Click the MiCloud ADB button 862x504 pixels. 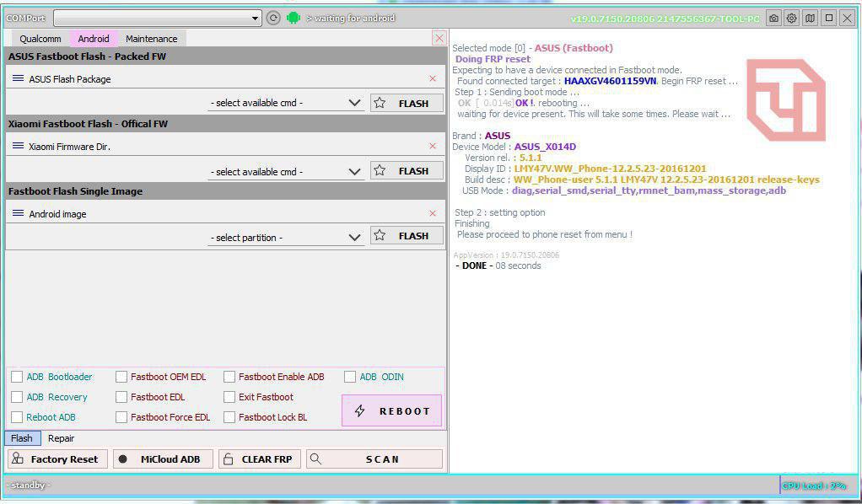click(x=163, y=459)
